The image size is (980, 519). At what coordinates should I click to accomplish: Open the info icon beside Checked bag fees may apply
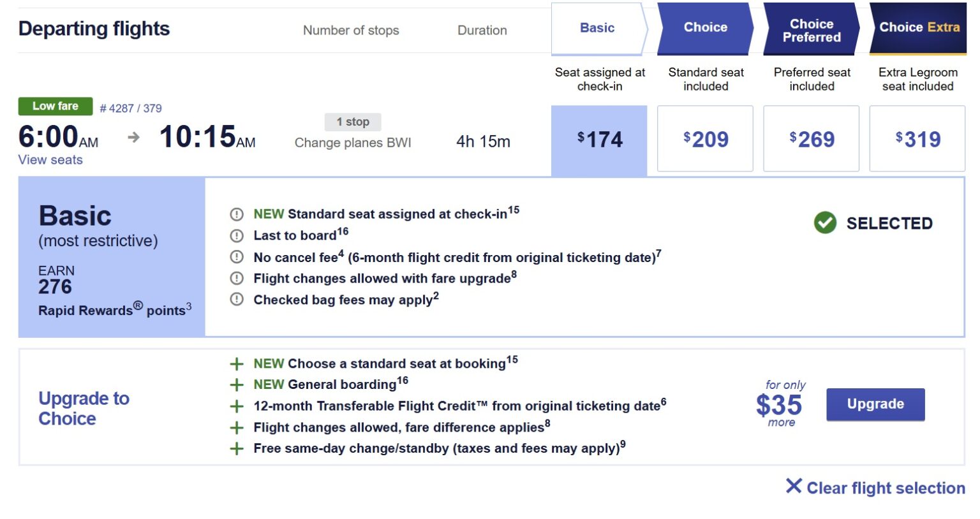pyautogui.click(x=237, y=300)
